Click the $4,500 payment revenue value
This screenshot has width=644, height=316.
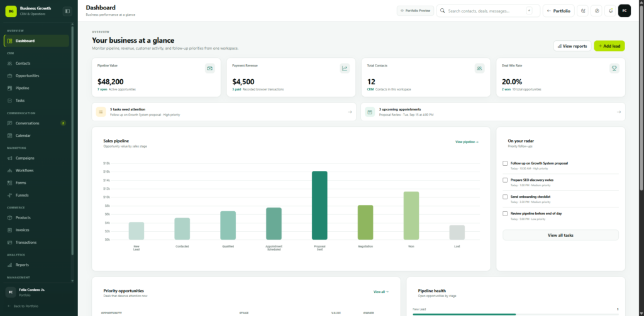[243, 82]
